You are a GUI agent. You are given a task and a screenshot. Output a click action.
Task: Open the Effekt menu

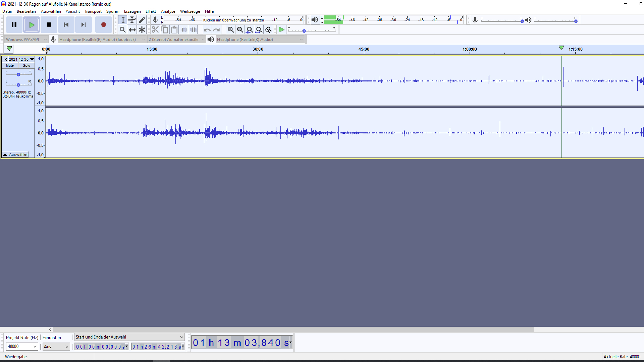pyautogui.click(x=151, y=11)
